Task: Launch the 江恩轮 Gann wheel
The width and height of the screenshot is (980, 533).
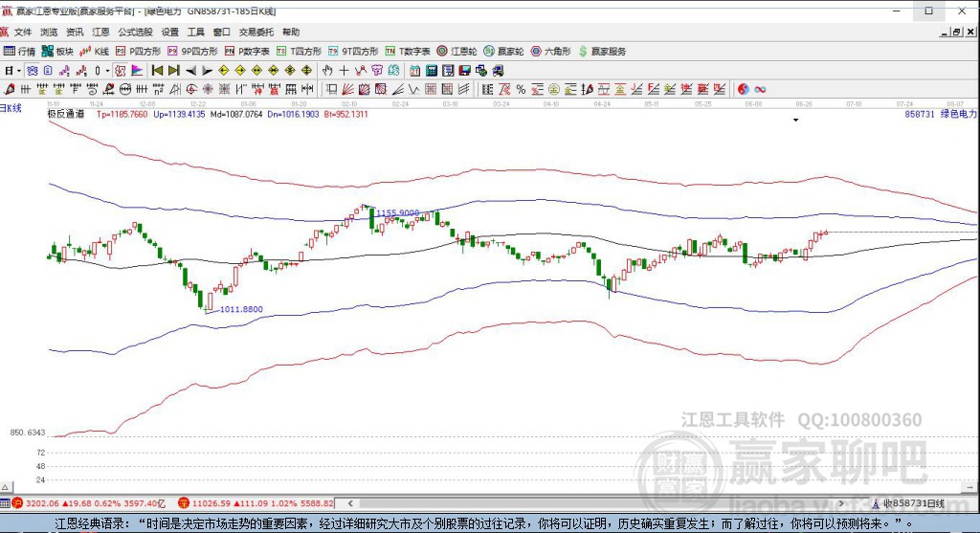Action: tap(457, 52)
